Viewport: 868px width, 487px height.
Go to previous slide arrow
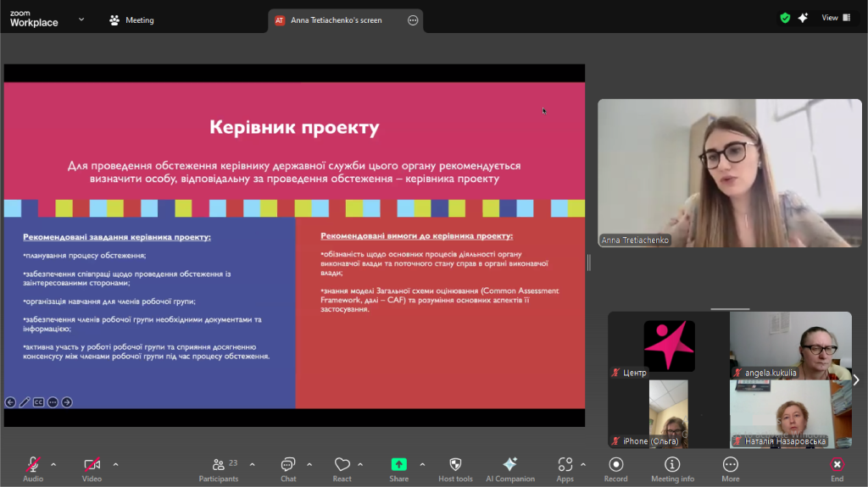10,402
